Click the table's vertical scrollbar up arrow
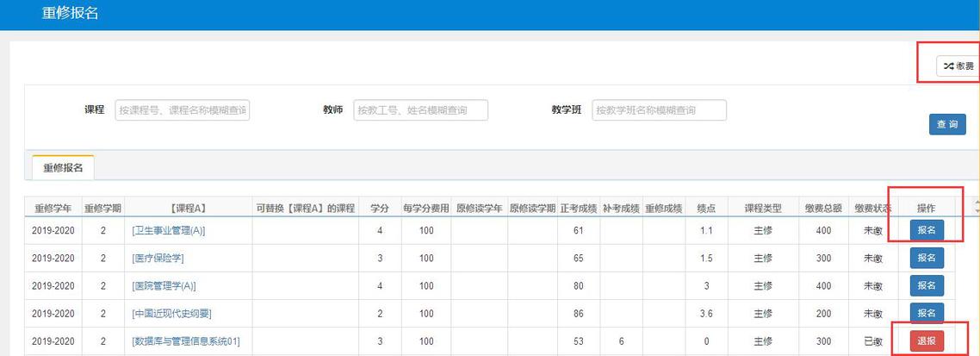Image resolution: width=980 pixels, height=356 pixels. point(976,203)
